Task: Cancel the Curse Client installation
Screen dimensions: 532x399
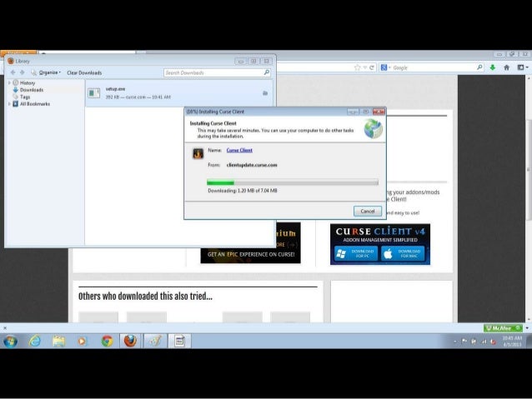Action: tap(368, 212)
